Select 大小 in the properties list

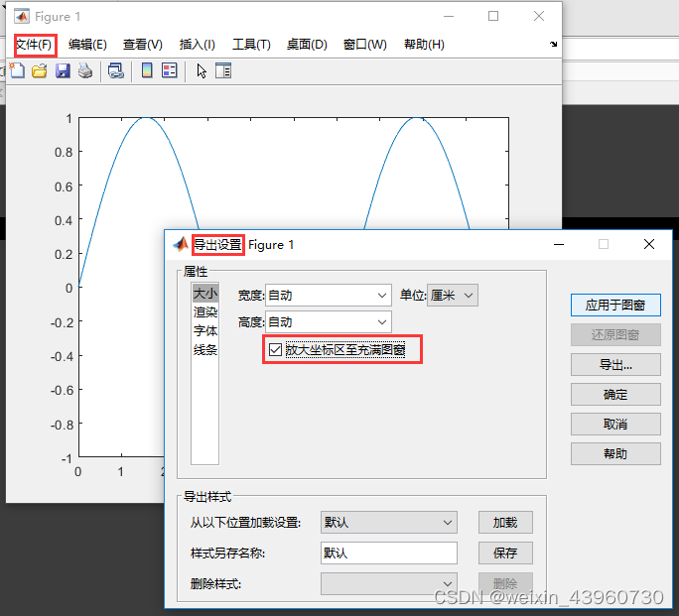point(204,294)
